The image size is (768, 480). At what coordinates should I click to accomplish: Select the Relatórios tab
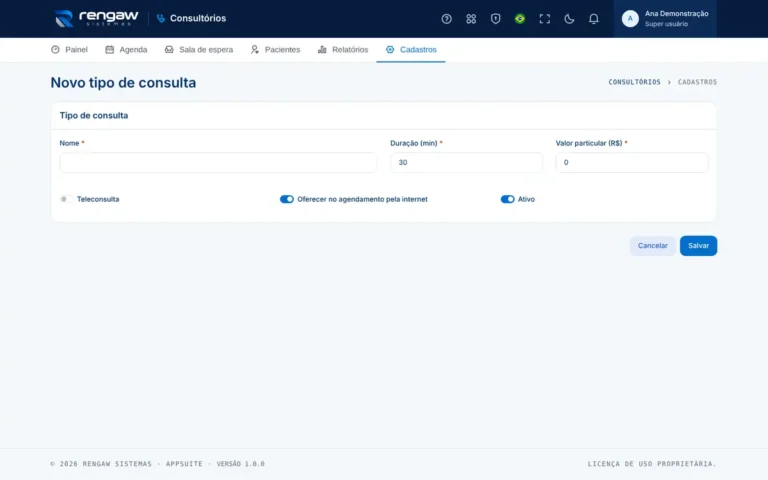[343, 49]
